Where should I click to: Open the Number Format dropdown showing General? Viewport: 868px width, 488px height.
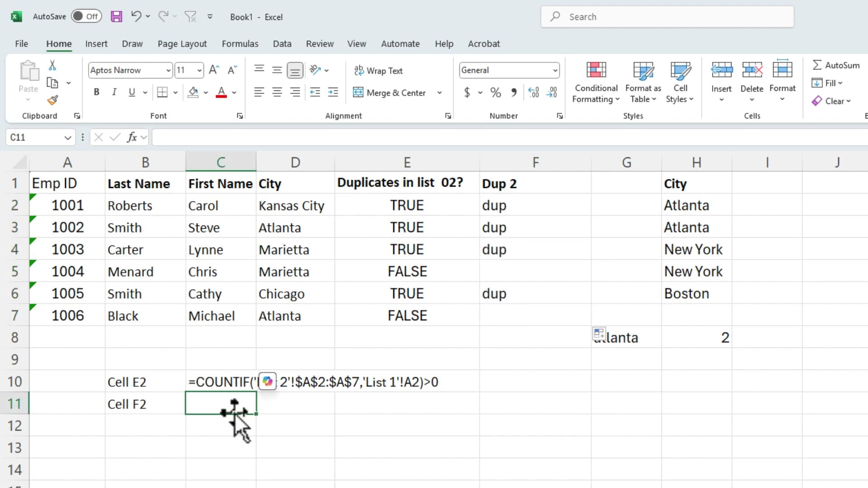pyautogui.click(x=555, y=70)
